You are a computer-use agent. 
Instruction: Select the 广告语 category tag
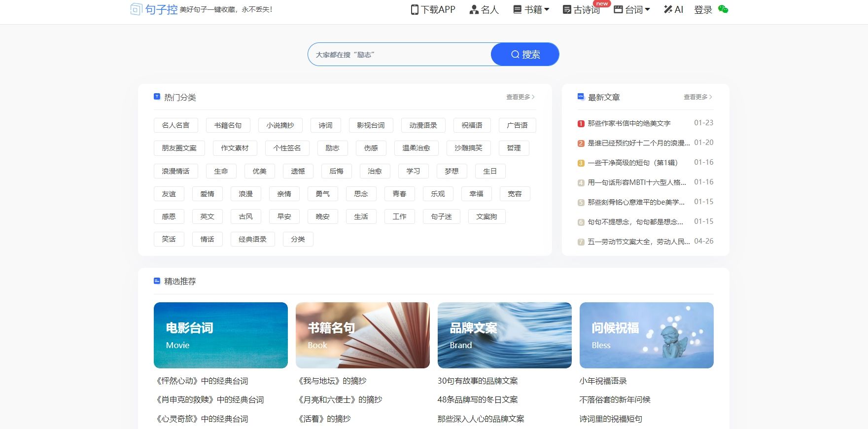pos(517,125)
